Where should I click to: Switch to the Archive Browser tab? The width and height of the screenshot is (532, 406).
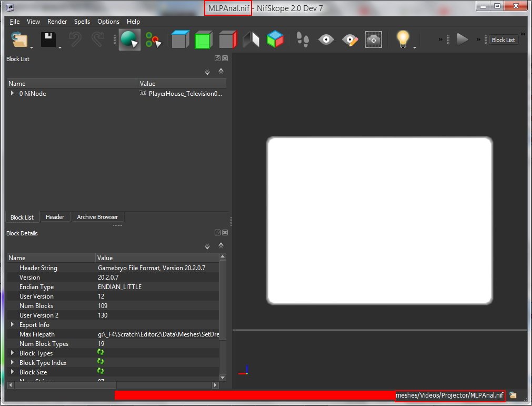coord(97,217)
